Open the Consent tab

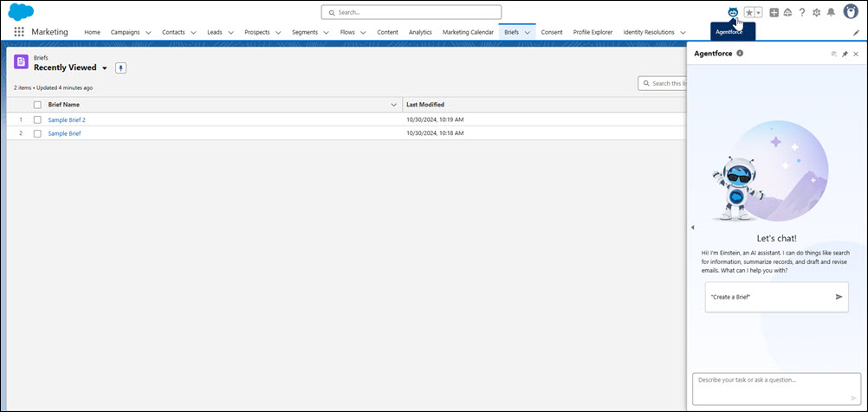[552, 32]
